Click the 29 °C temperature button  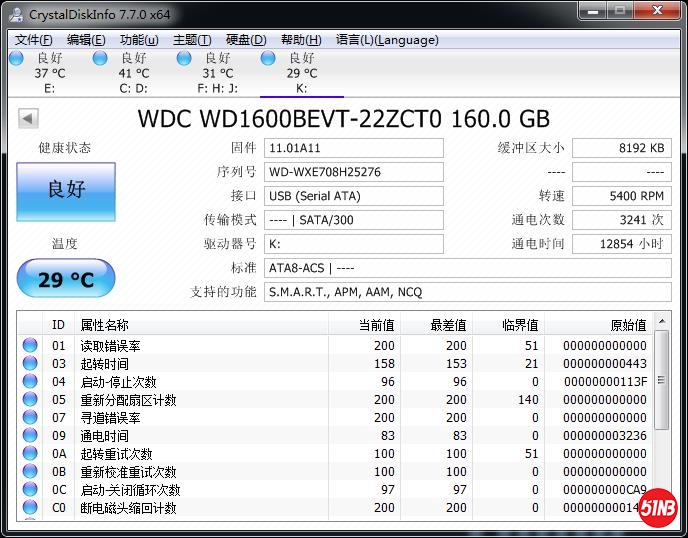pos(66,279)
